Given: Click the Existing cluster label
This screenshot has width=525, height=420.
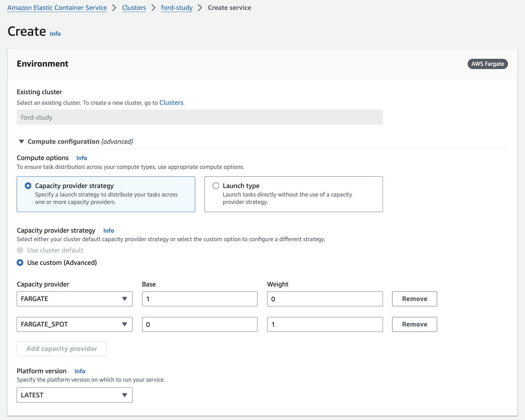Looking at the screenshot, I should click(x=39, y=92).
